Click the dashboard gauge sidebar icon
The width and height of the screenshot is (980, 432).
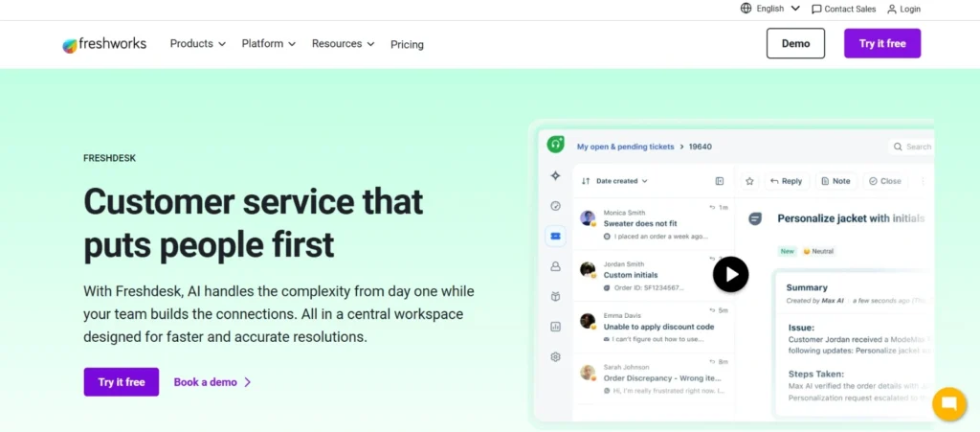[555, 206]
